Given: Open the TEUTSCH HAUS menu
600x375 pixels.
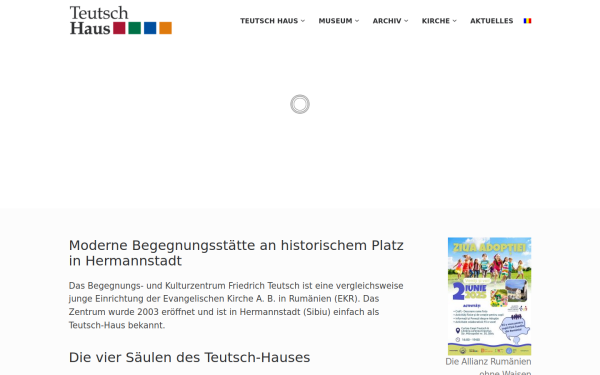Looking at the screenshot, I should click(269, 21).
